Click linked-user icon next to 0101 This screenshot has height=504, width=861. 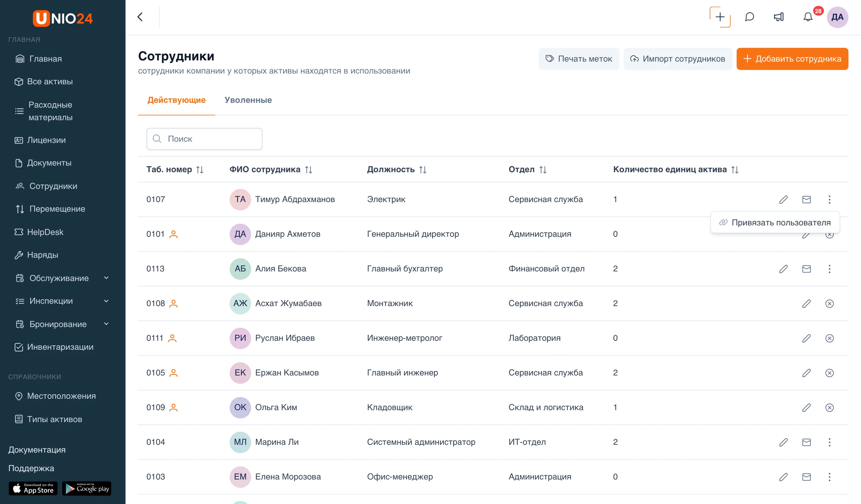point(174,234)
